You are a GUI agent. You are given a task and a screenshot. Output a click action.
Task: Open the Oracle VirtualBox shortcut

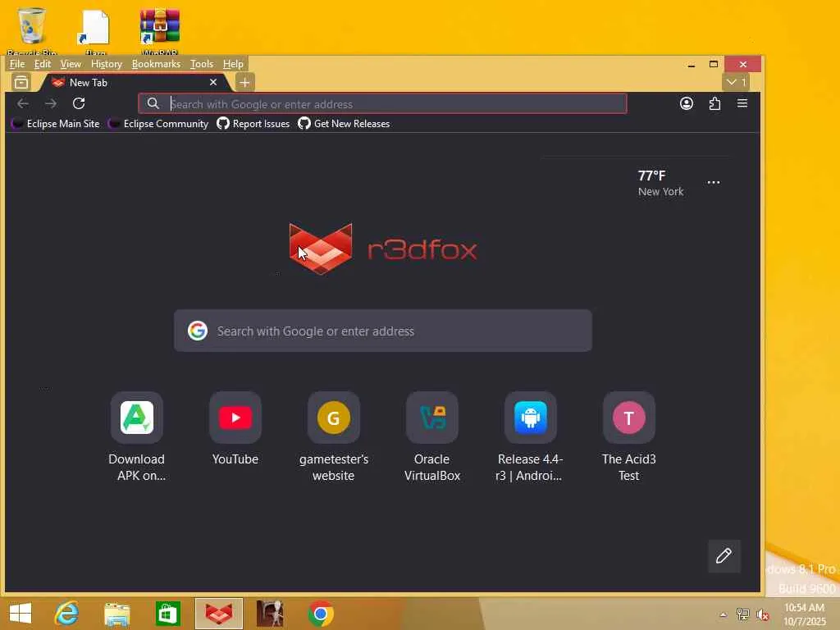431,436
